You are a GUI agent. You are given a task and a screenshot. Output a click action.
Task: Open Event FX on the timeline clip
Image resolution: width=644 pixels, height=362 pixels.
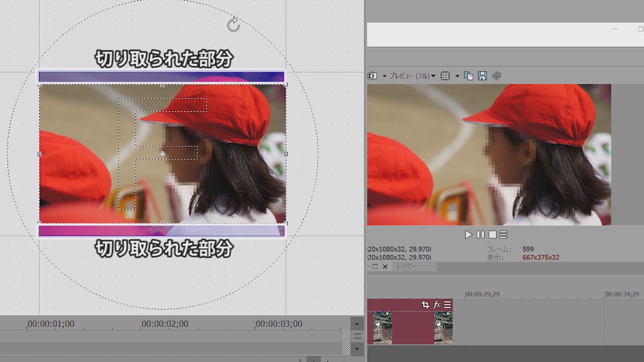pyautogui.click(x=437, y=305)
